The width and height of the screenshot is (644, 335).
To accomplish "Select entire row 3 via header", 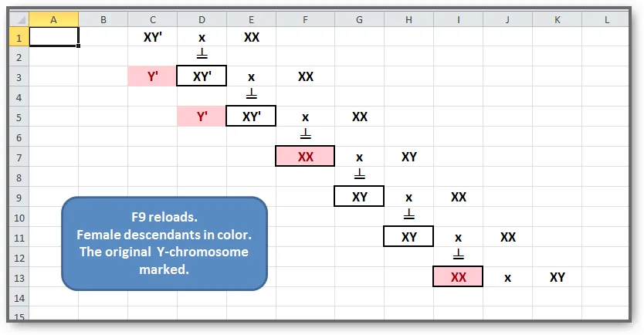I will tap(18, 76).
